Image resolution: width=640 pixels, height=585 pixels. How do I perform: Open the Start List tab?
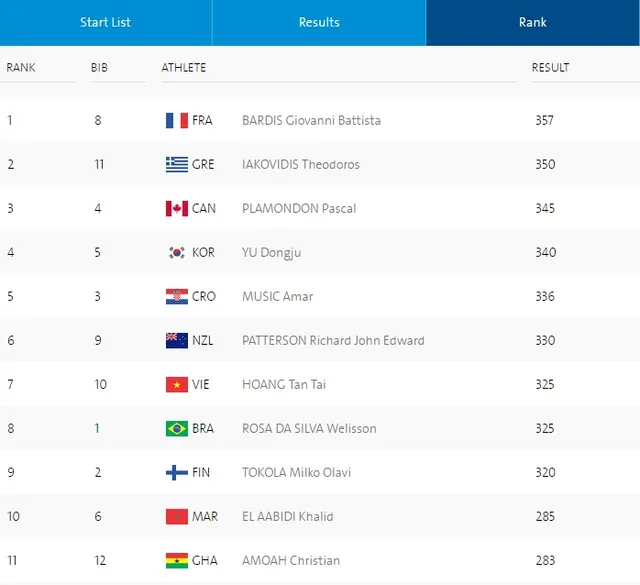[106, 22]
